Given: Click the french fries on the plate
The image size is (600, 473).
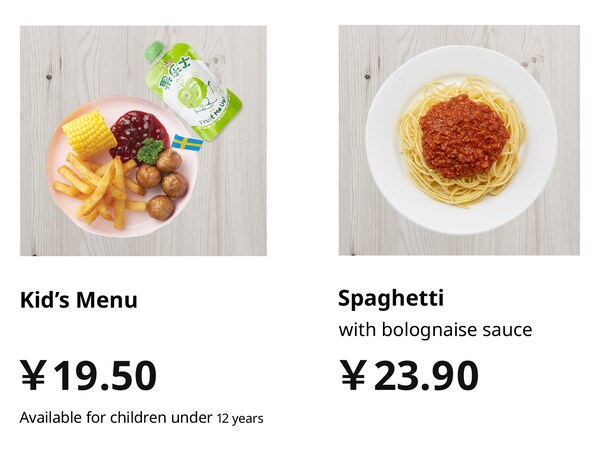Looking at the screenshot, I should (99, 189).
